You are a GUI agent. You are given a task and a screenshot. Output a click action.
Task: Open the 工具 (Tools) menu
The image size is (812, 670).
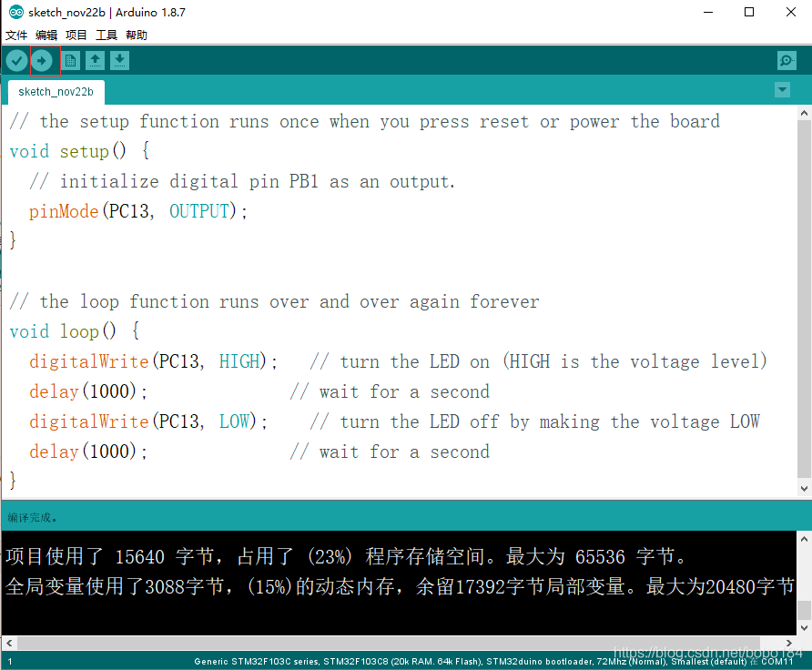coord(107,36)
